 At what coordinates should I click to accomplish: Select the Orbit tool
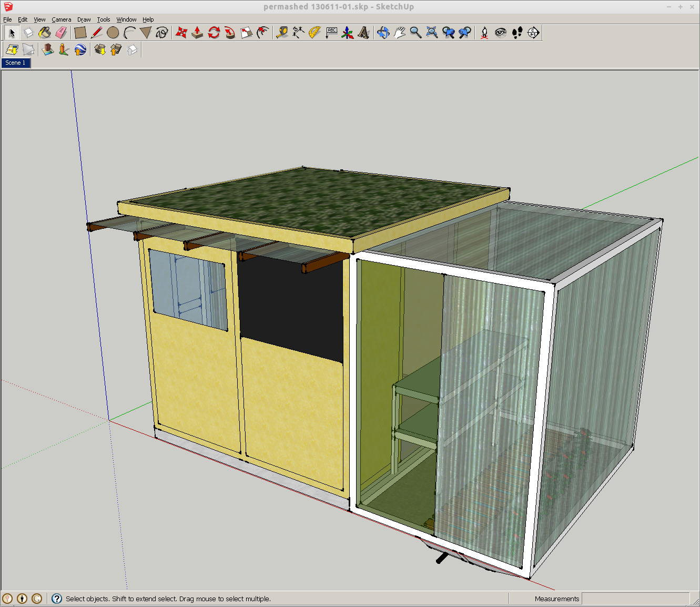point(382,32)
